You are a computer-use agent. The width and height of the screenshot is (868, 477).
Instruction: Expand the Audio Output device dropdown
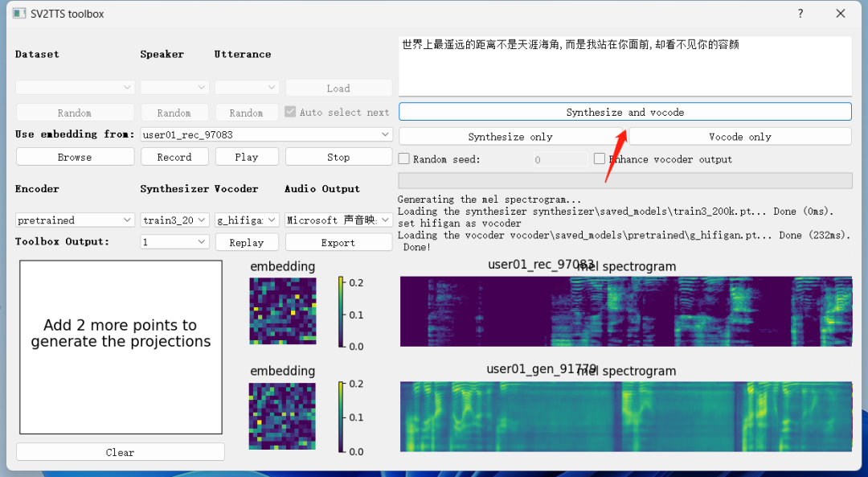(338, 220)
